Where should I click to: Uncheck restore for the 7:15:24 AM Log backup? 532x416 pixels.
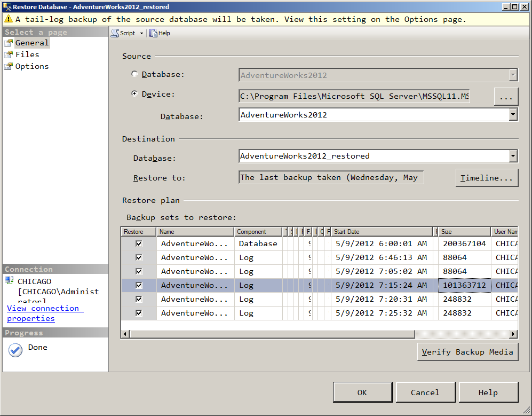(x=139, y=285)
